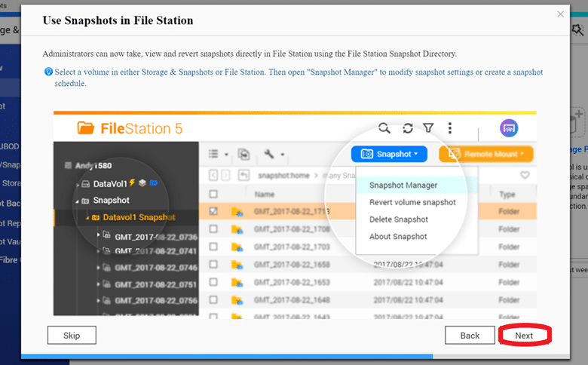Viewport: 588px width, 365px height.
Task: Expand the GMT_2017-08-22_0736 tree node
Action: click(x=98, y=235)
